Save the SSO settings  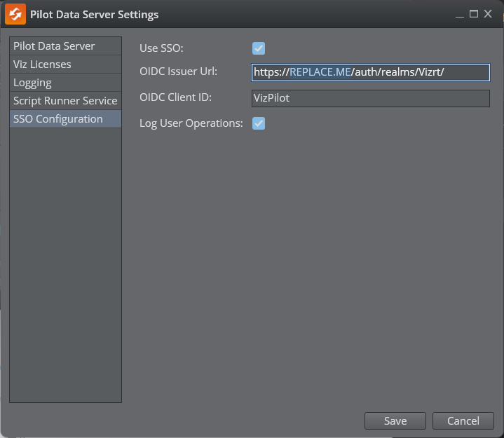tap(395, 420)
